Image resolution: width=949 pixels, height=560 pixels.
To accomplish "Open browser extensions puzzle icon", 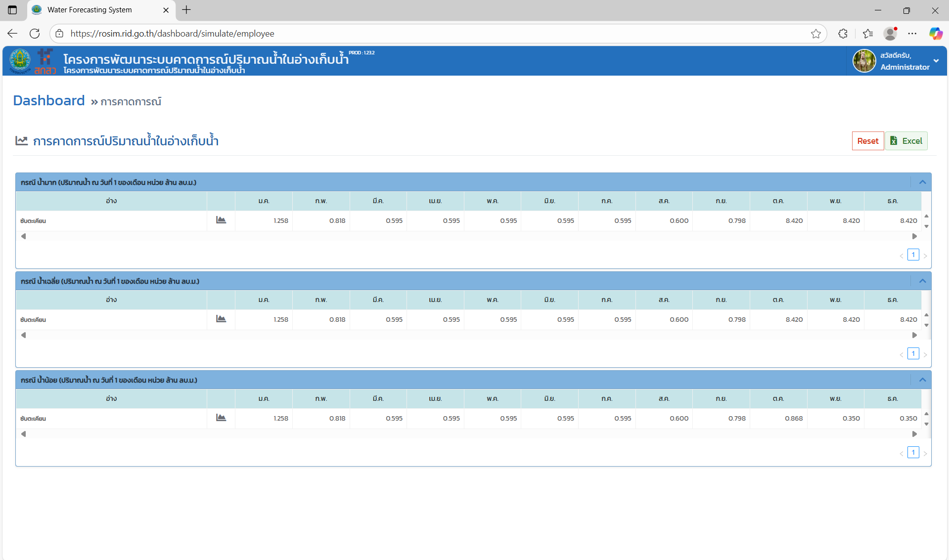I will tap(843, 34).
